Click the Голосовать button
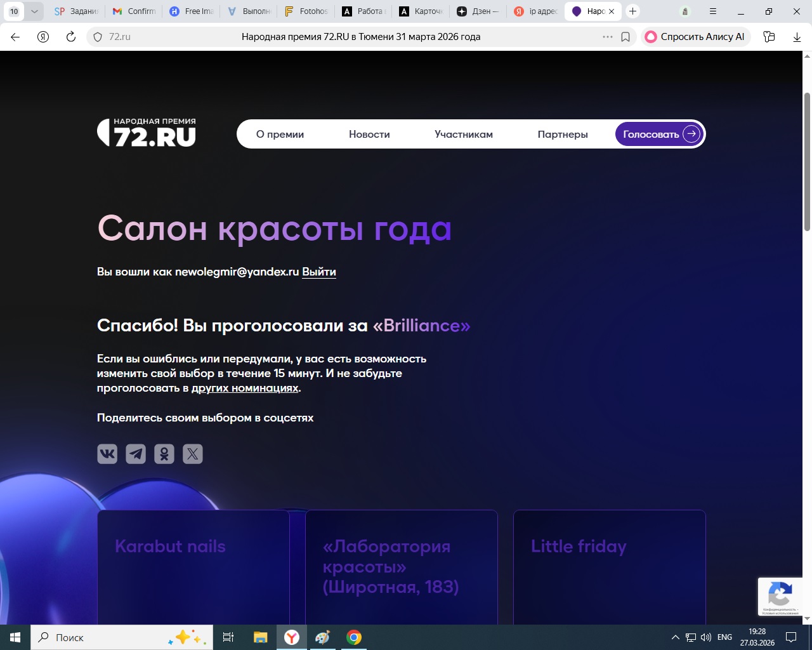812x650 pixels. pyautogui.click(x=660, y=134)
